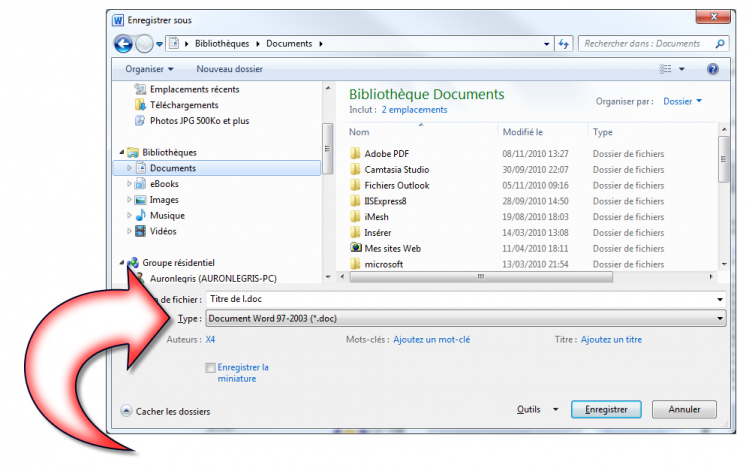Open the Outils menu

[537, 409]
